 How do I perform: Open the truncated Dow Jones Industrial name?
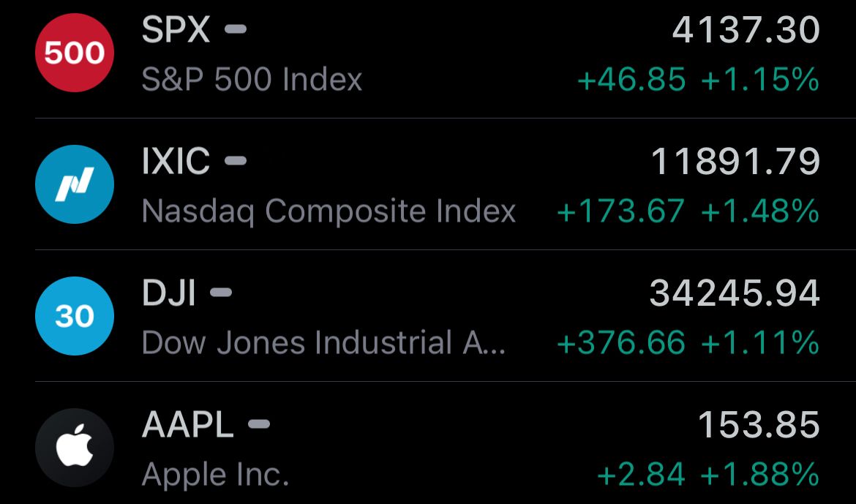323,343
